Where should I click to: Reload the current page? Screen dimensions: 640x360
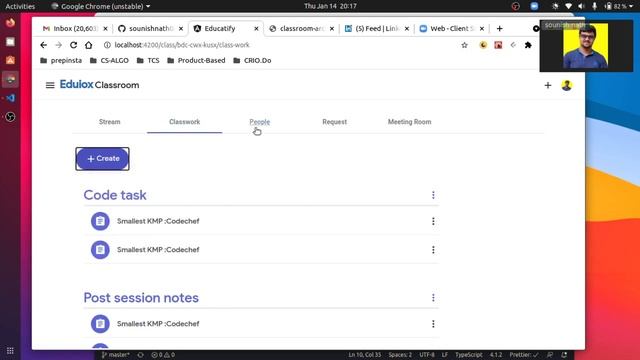pos(73,45)
